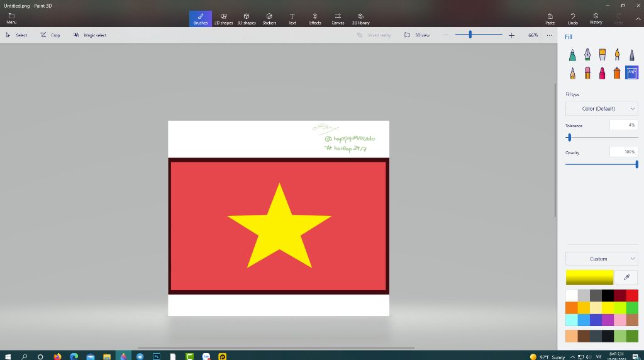The width and height of the screenshot is (644, 360).
Task: Open the notification center icon
Action: pyautogui.click(x=635, y=357)
